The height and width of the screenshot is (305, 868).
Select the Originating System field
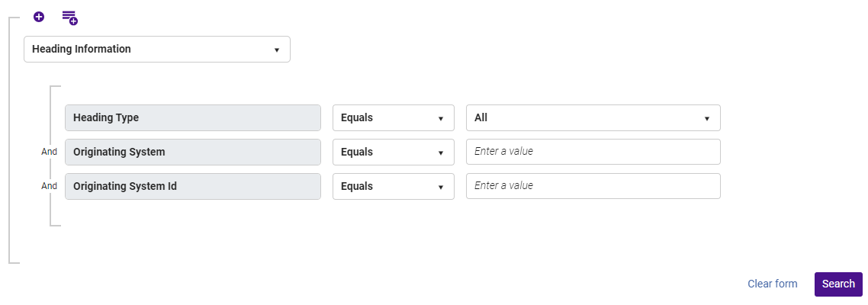[192, 152]
